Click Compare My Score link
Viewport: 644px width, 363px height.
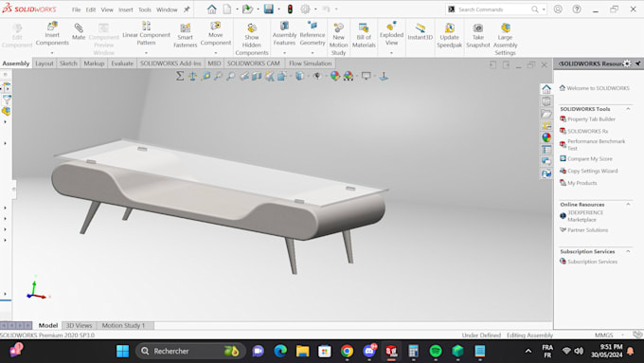586,158
